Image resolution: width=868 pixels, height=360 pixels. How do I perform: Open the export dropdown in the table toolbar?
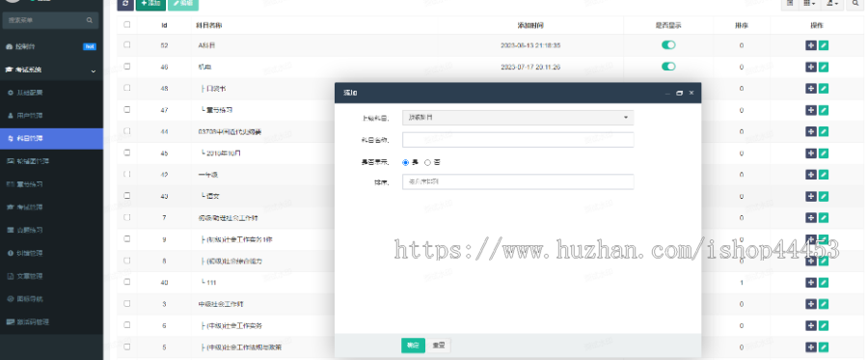click(832, 4)
